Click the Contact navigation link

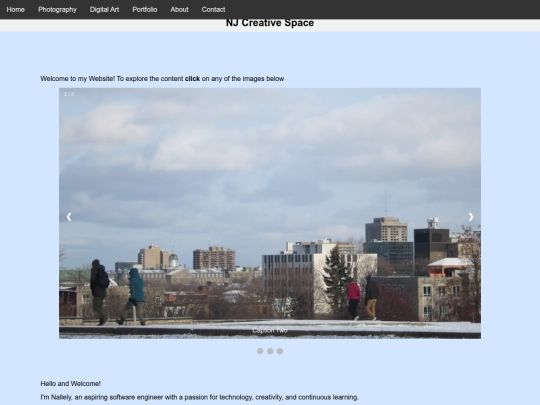213,9
